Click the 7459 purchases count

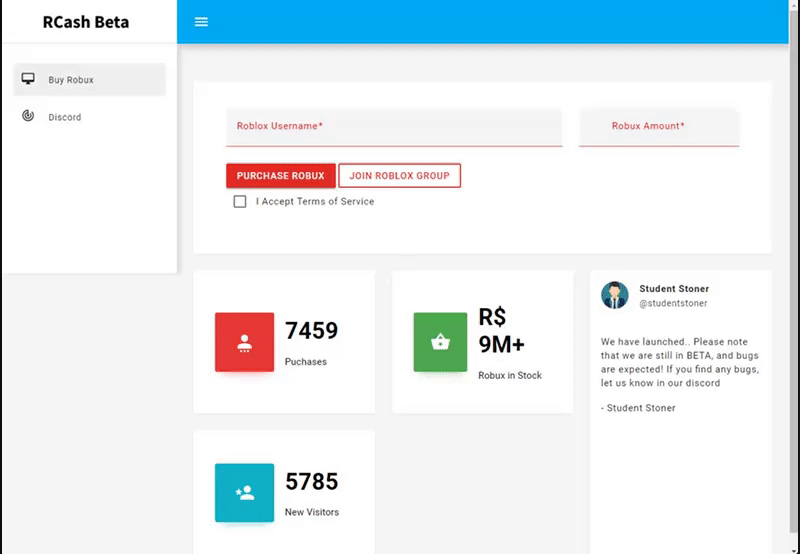tap(311, 331)
